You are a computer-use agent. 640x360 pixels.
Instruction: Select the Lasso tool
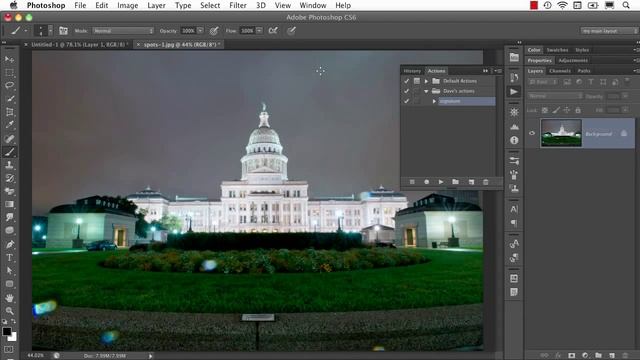click(9, 86)
